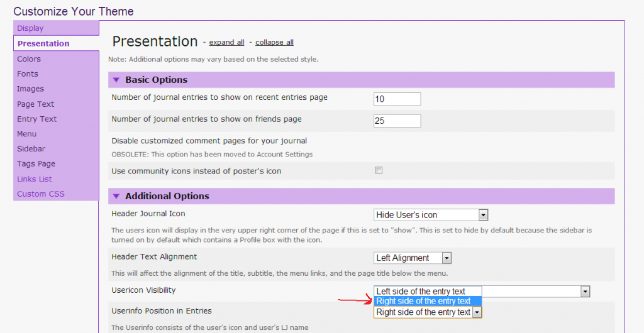Collapse the Additional Options triangle
Viewport: 644px width, 333px height.
point(116,197)
